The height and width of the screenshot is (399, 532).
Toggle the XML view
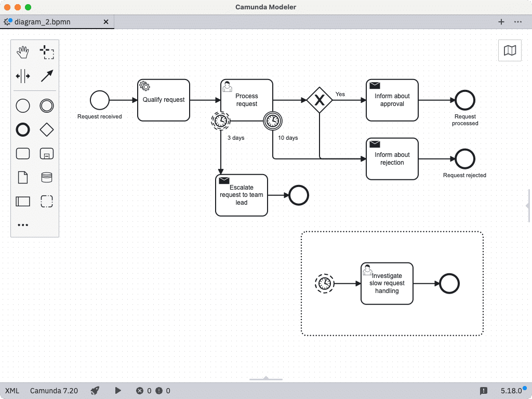pyautogui.click(x=12, y=391)
